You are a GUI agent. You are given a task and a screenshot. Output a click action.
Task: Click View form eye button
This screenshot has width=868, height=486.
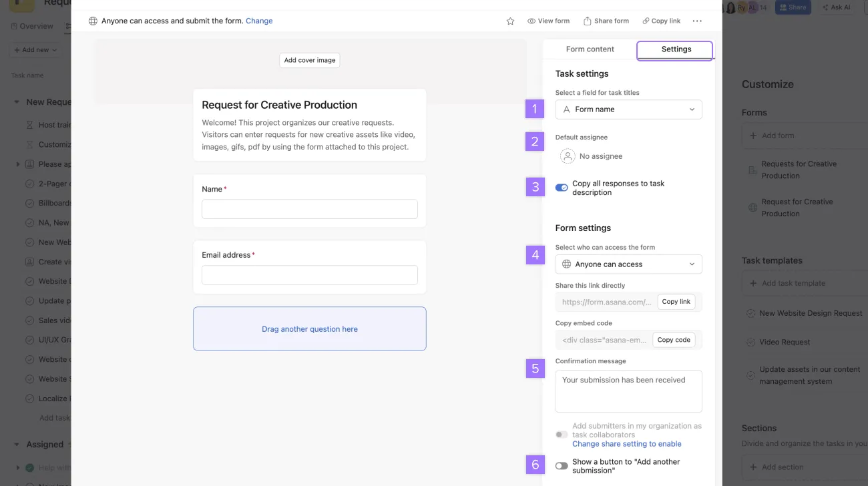tap(548, 21)
